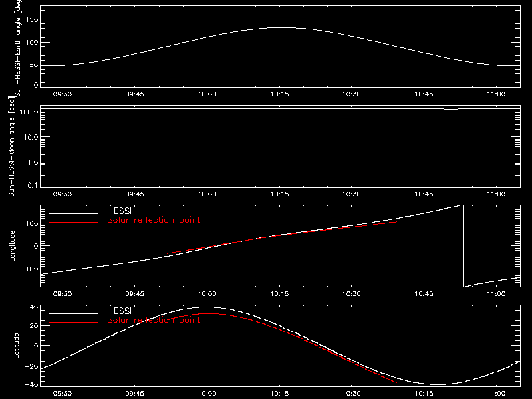Click the 20 tick on Latitude axis
532x399 pixels.
click(34, 326)
